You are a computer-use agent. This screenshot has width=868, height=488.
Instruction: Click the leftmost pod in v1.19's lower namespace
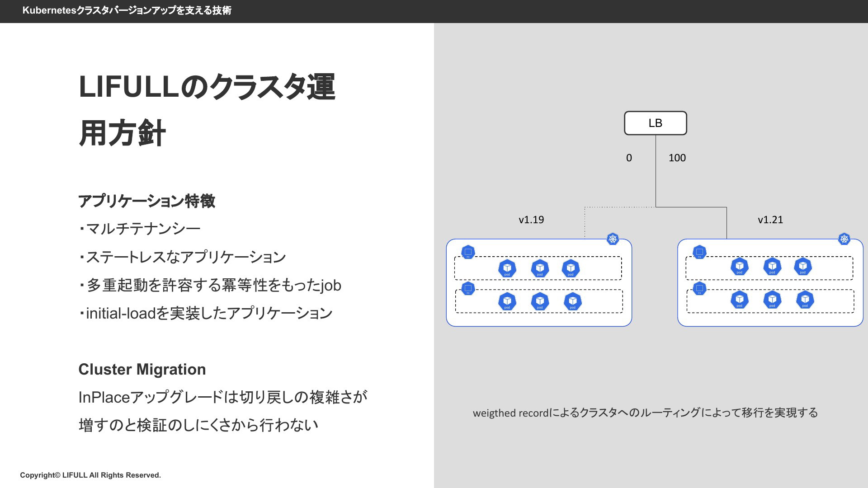point(507,301)
